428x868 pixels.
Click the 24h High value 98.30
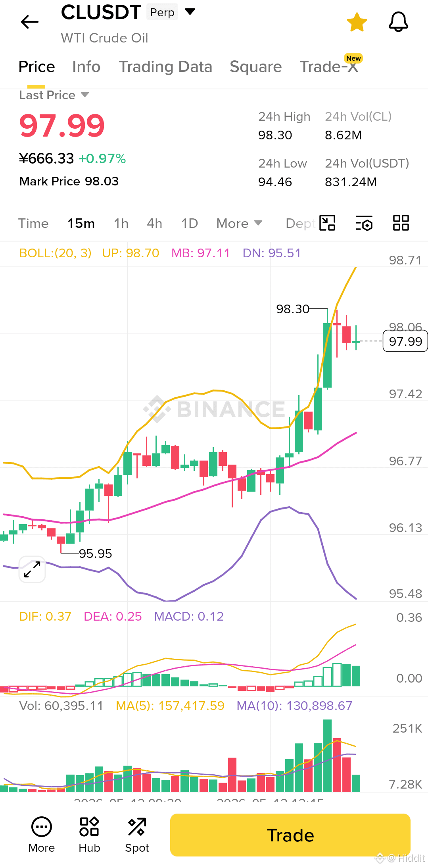(x=275, y=135)
